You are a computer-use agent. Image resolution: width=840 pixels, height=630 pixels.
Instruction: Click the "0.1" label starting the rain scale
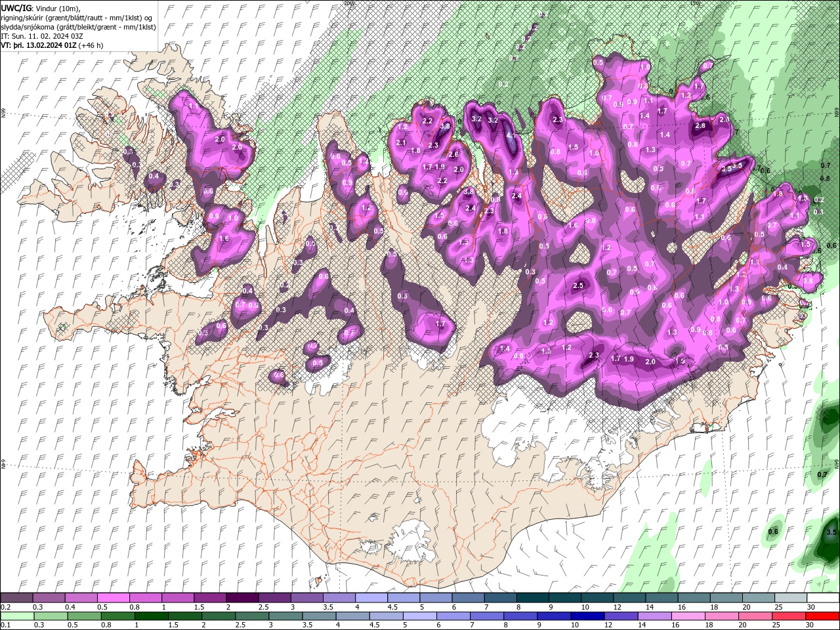click(x=6, y=625)
